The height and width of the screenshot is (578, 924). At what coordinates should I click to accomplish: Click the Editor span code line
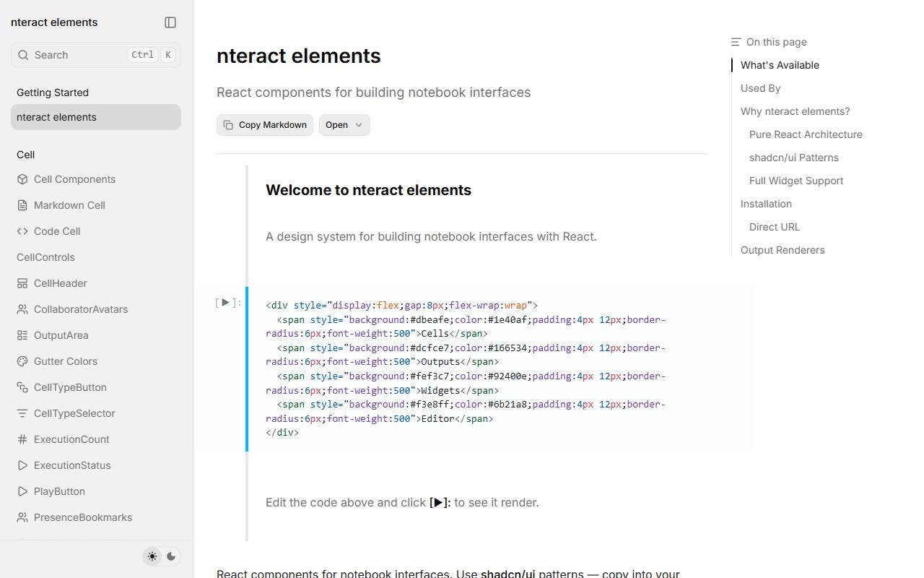pyautogui.click(x=466, y=411)
